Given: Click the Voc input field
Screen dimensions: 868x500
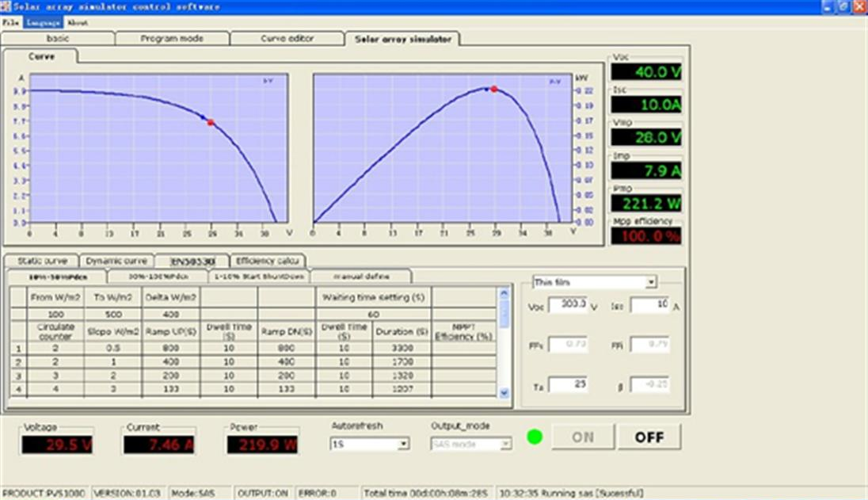Looking at the screenshot, I should tap(567, 305).
